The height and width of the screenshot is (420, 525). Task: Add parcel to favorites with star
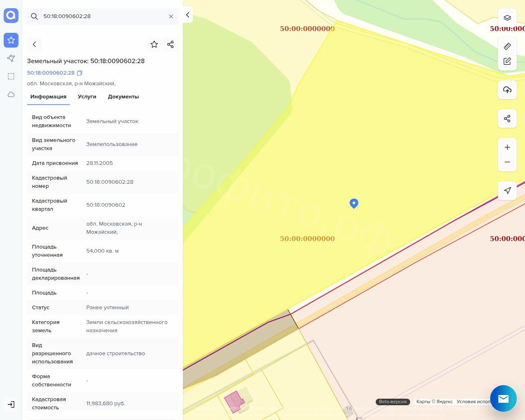[x=154, y=44]
